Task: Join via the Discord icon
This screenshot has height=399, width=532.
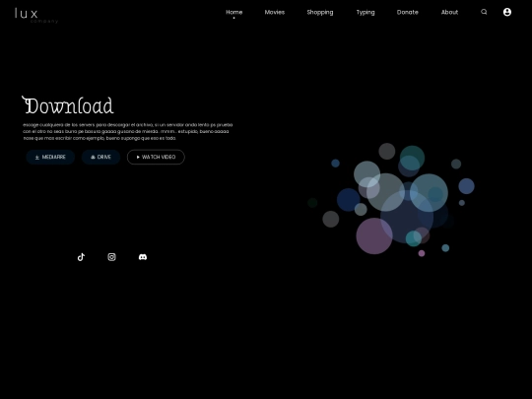Action: point(143,257)
